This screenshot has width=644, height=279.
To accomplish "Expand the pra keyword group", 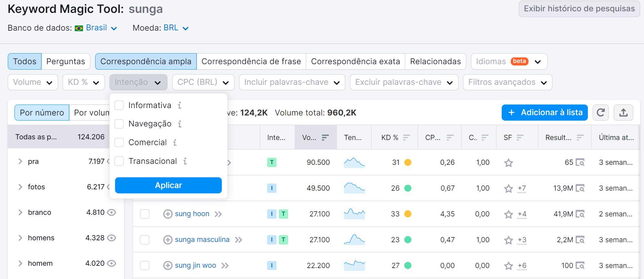I will (20, 161).
